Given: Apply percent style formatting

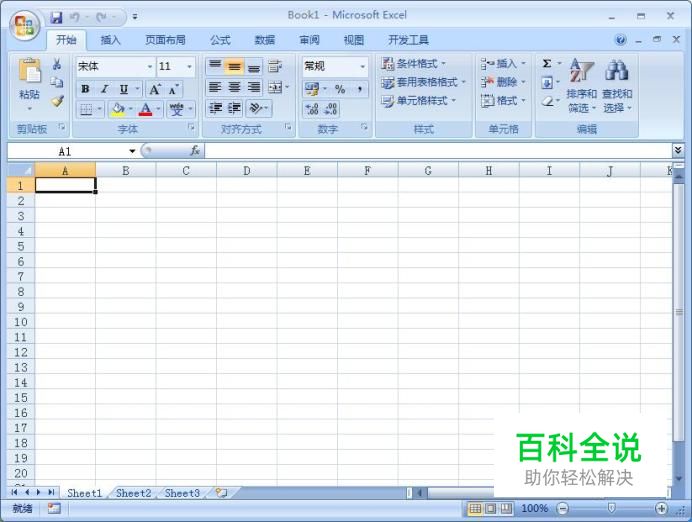Looking at the screenshot, I should pyautogui.click(x=340, y=89).
